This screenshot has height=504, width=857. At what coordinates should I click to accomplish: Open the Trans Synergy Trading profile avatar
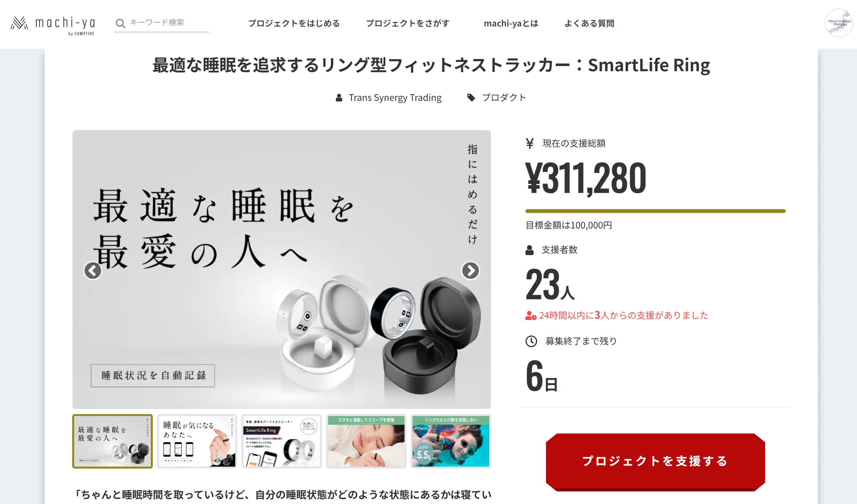839,23
